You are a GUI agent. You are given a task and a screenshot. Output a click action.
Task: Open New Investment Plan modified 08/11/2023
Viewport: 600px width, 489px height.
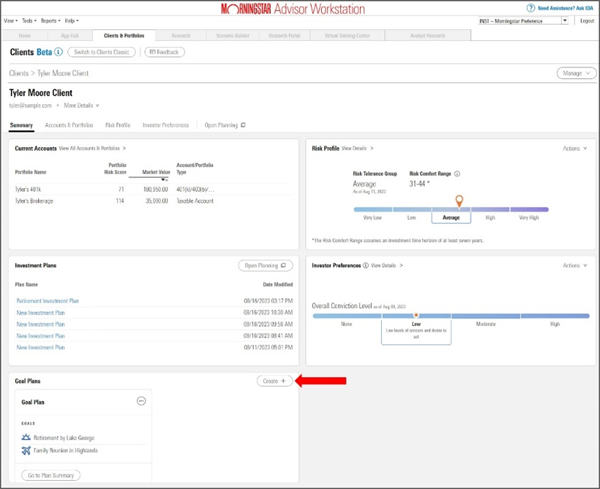pyautogui.click(x=41, y=347)
